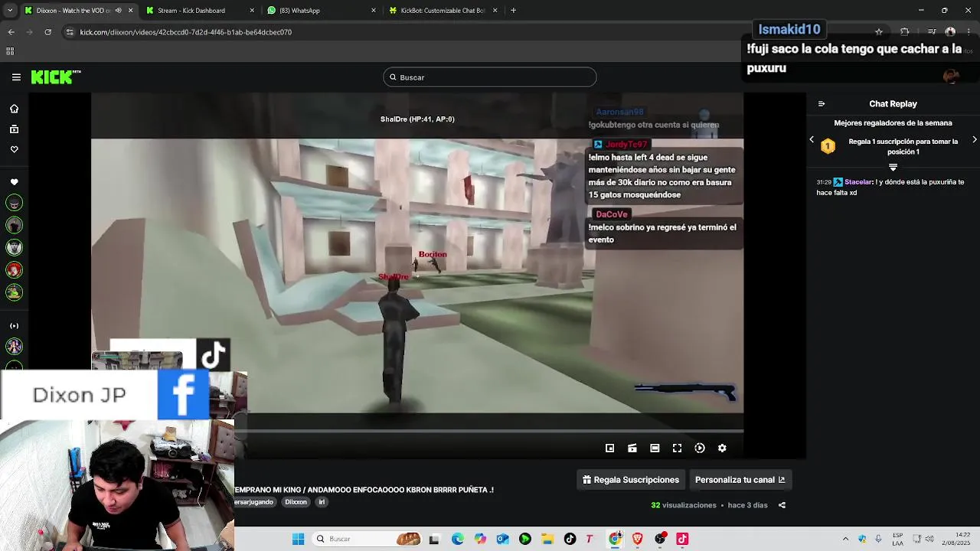Toggle mini player mode icon
Screen dimensions: 980x551
pyautogui.click(x=609, y=448)
